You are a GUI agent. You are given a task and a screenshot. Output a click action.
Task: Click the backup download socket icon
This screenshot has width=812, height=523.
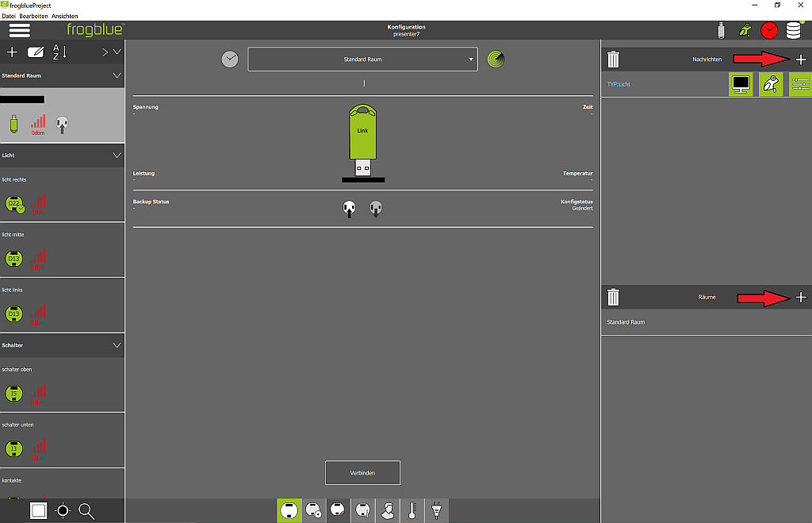pos(376,209)
